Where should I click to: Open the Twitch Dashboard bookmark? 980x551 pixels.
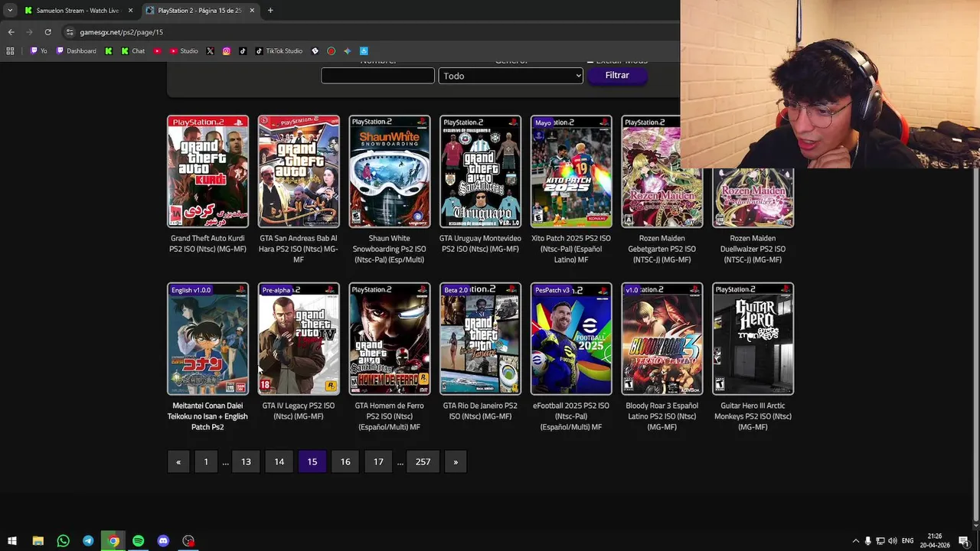[76, 51]
